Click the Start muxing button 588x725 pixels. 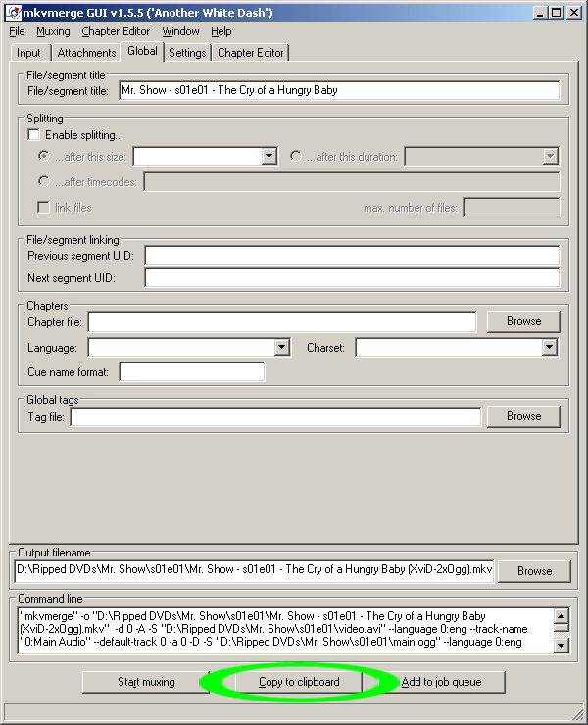(146, 682)
